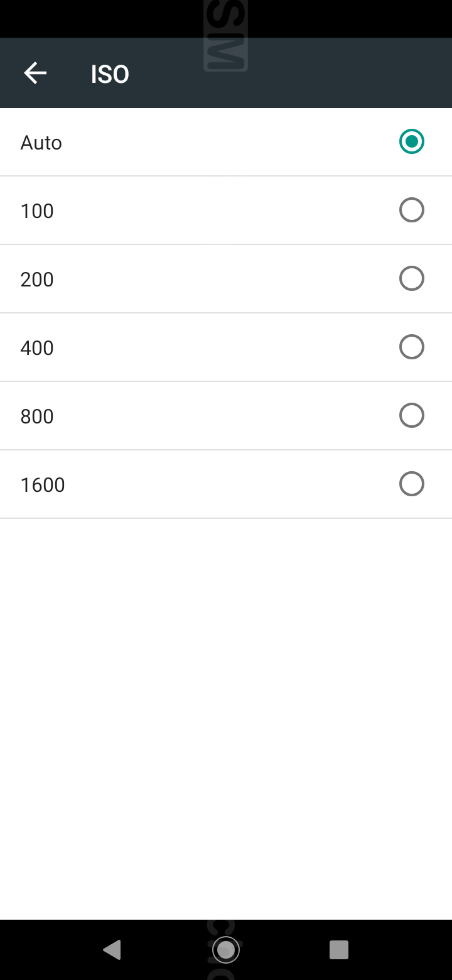Click the ISO title text
Image resolution: width=452 pixels, height=980 pixels.
[x=110, y=74]
